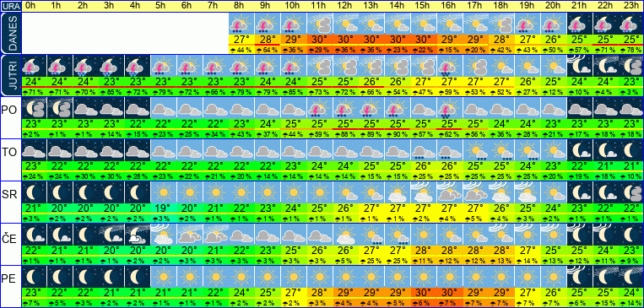Click the 12h column header
Viewport: 644px width, 308px height.
pyautogui.click(x=345, y=6)
